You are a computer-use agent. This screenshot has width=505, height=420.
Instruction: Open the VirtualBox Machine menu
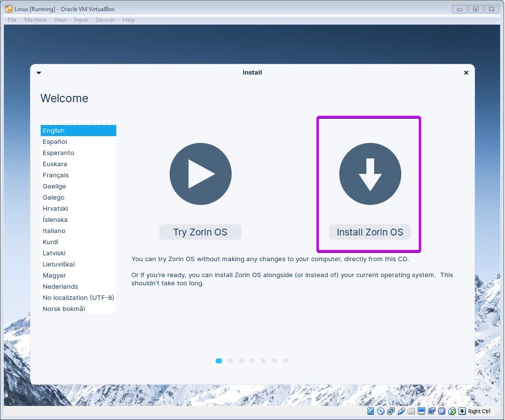point(35,20)
